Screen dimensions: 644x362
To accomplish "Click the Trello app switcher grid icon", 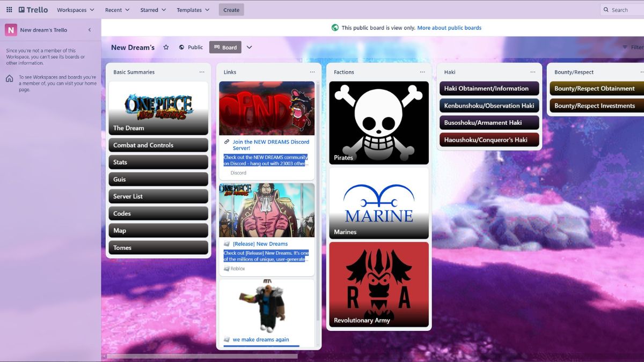I will tap(9, 9).
